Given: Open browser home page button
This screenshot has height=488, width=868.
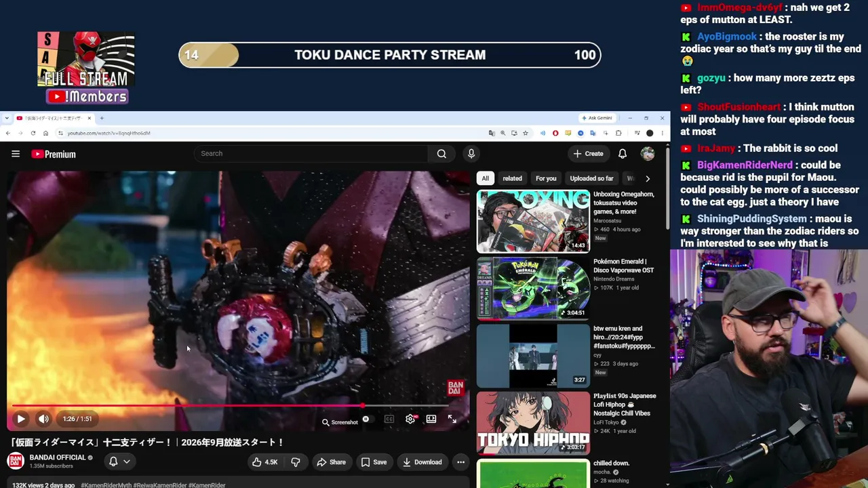Looking at the screenshot, I should (45, 133).
